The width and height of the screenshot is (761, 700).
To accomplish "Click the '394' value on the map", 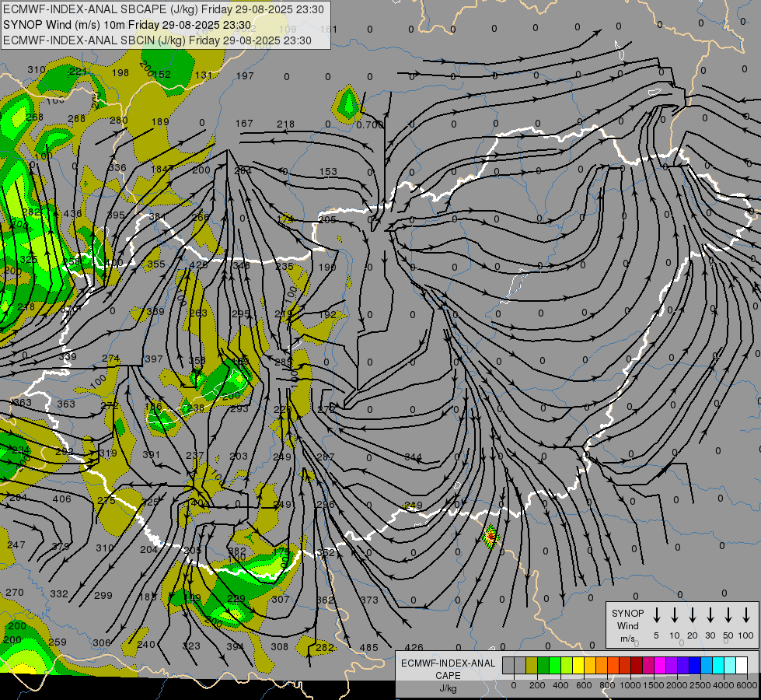I will (236, 646).
